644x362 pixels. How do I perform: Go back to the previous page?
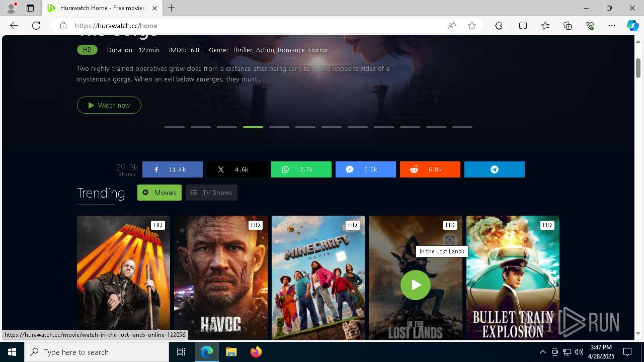pyautogui.click(x=14, y=26)
